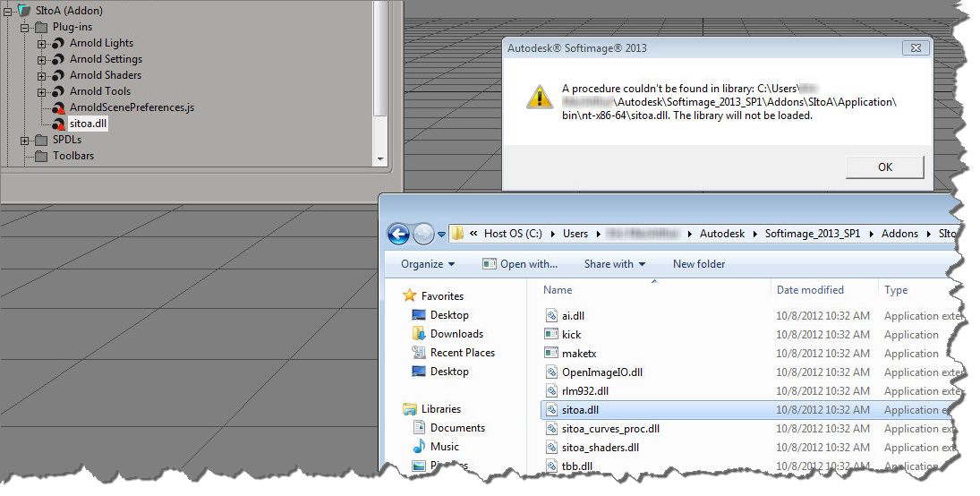Click the Addons breadcrumb path segment
The image size is (980, 496).
pyautogui.click(x=899, y=234)
